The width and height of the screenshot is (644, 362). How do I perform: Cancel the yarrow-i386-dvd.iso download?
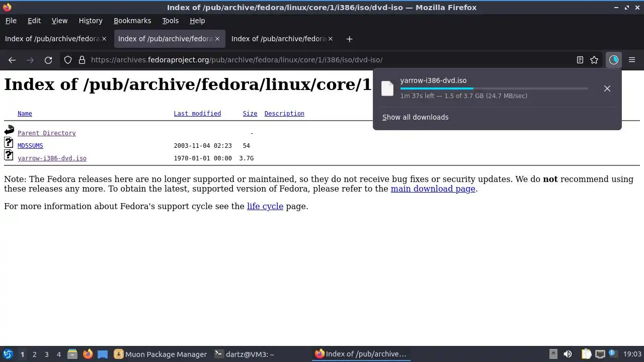coord(607,88)
